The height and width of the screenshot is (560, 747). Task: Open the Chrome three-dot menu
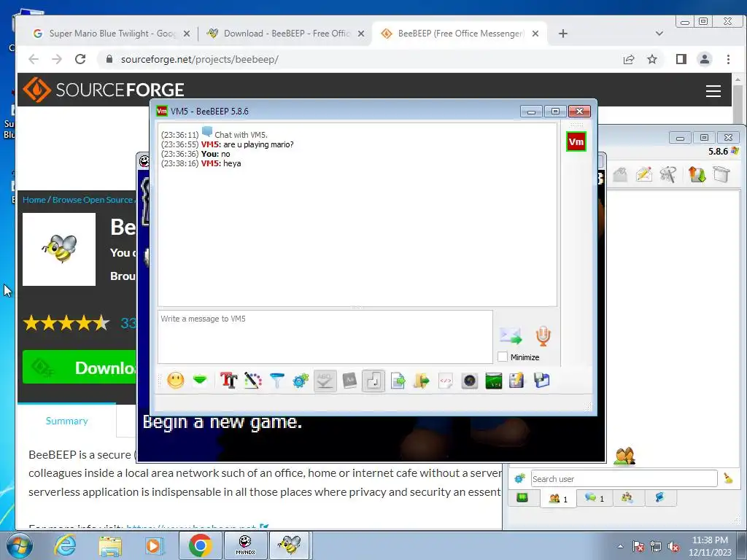(729, 59)
